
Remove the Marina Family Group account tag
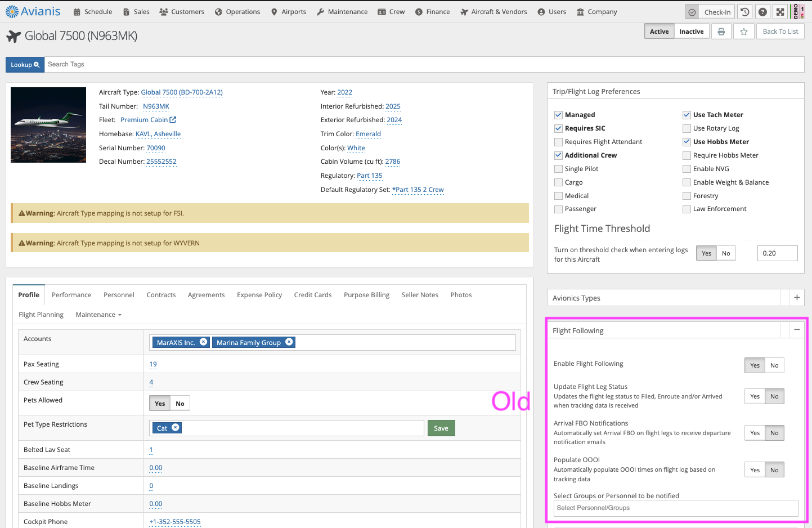pos(289,342)
